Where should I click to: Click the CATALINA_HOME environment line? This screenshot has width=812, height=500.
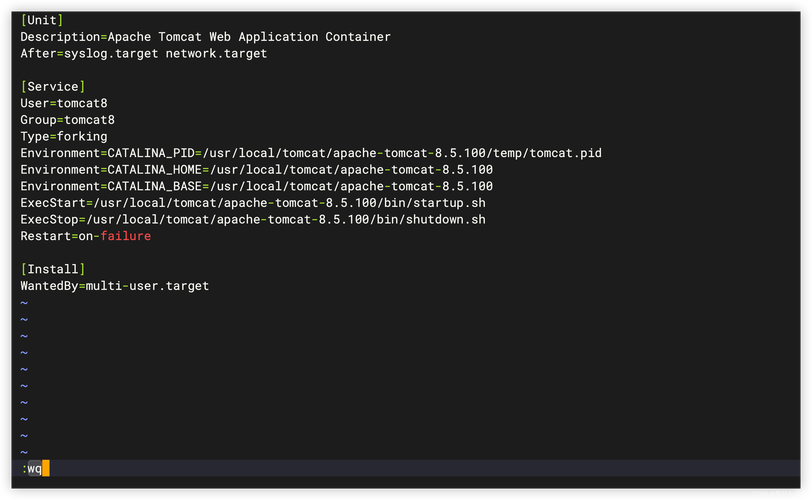256,170
